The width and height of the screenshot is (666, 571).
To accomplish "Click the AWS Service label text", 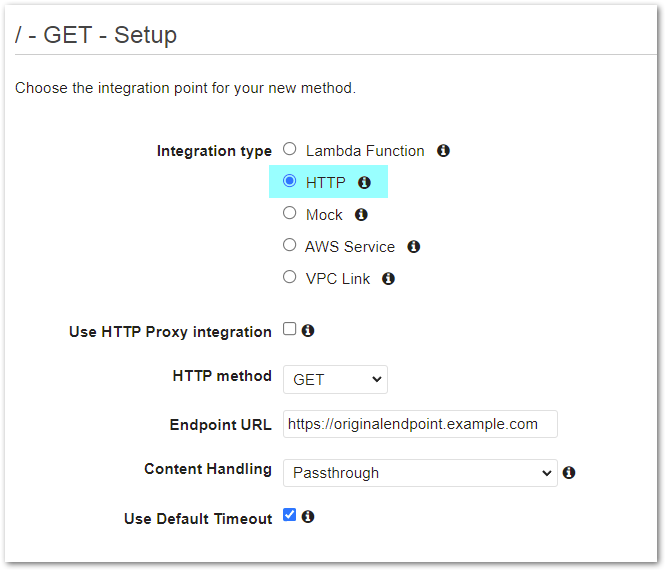I will click(350, 247).
